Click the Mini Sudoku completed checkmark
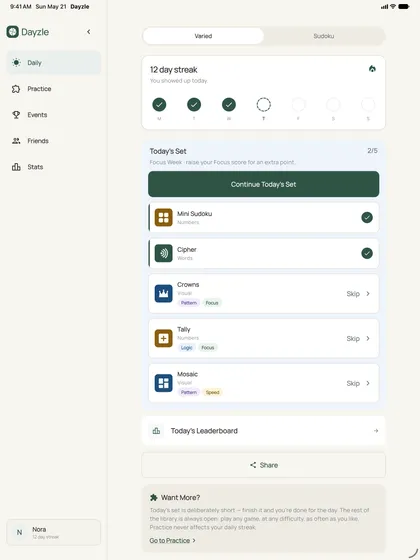This screenshot has width=420, height=560. 367,218
